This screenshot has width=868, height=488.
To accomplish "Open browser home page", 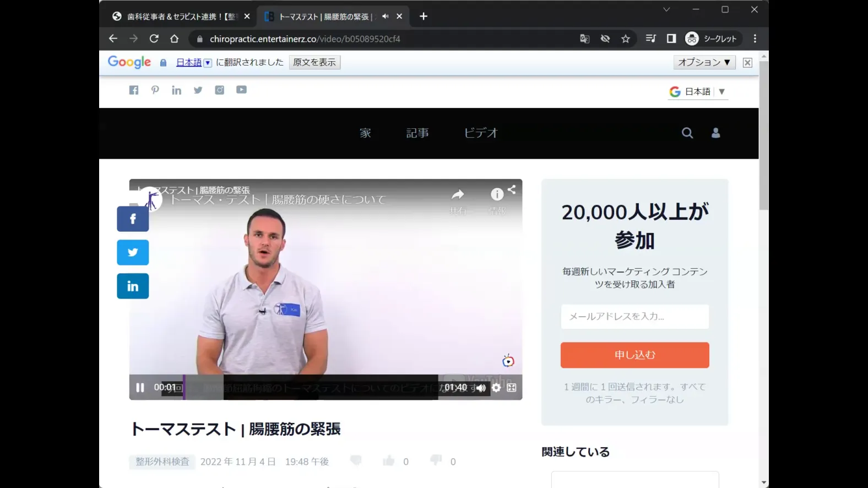I will [x=175, y=39].
